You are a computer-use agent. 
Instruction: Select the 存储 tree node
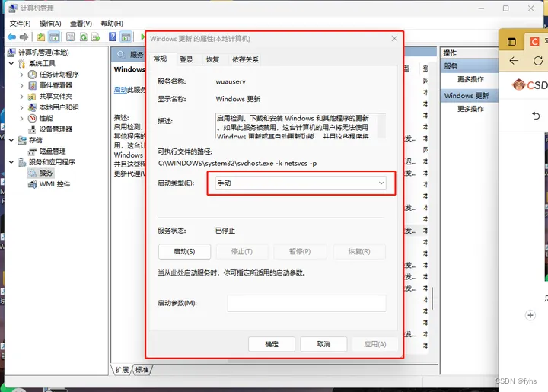click(35, 140)
